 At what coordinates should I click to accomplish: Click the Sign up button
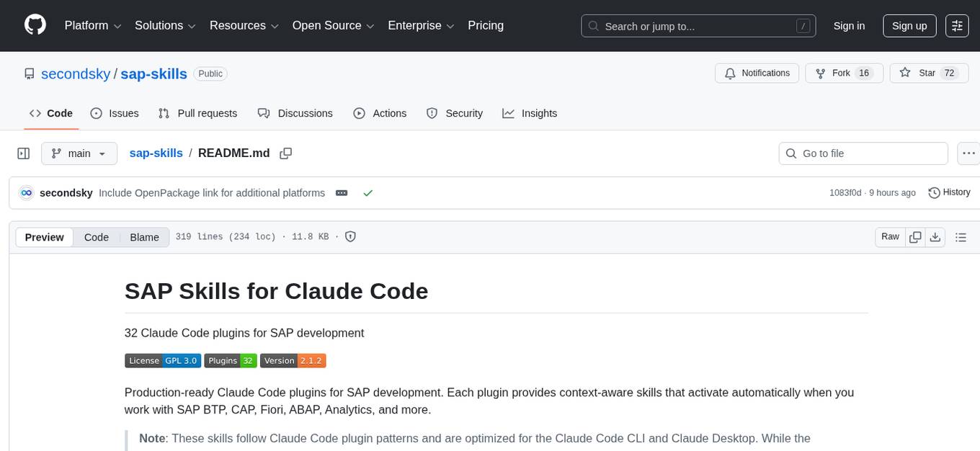(x=909, y=25)
